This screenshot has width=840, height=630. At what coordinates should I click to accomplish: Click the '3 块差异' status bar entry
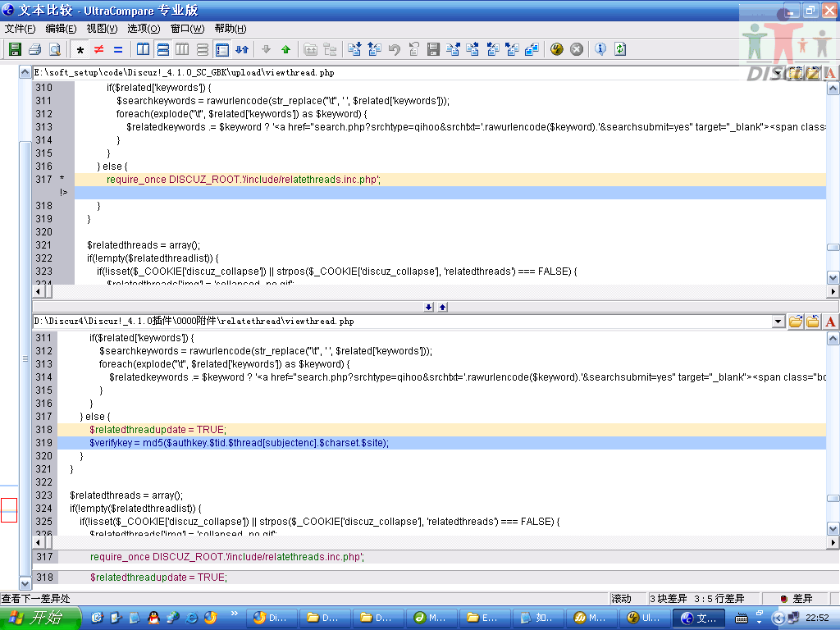coord(668,598)
